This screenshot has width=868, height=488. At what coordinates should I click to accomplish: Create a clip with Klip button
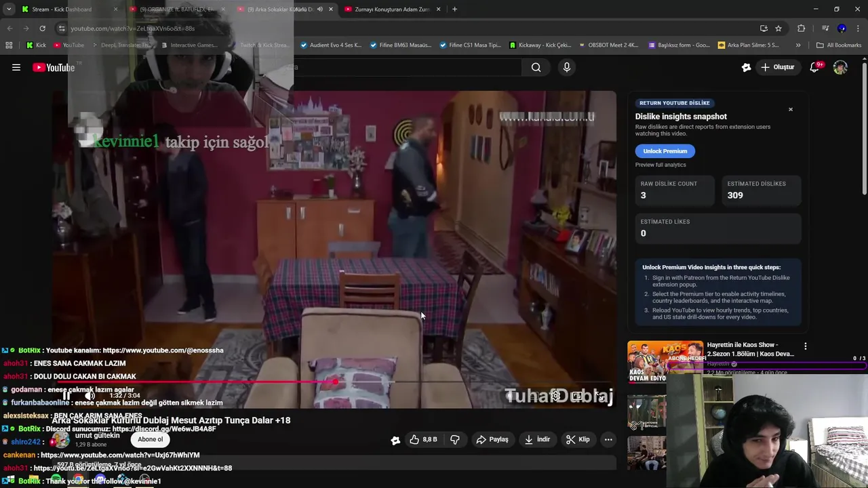[578, 439]
